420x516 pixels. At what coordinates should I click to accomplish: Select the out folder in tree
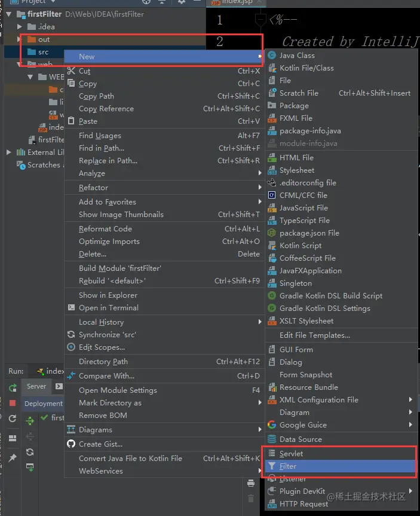point(44,39)
